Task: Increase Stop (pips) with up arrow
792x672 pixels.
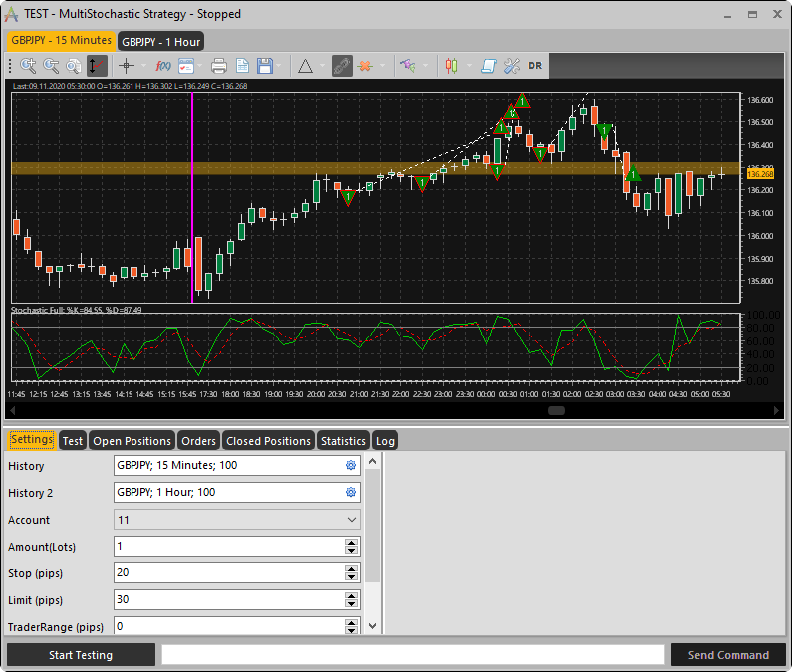Action: pos(351,569)
